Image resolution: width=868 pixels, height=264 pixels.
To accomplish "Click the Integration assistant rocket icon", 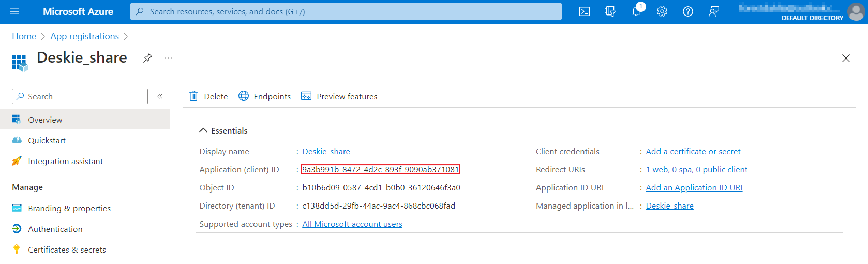I will pos(17,161).
